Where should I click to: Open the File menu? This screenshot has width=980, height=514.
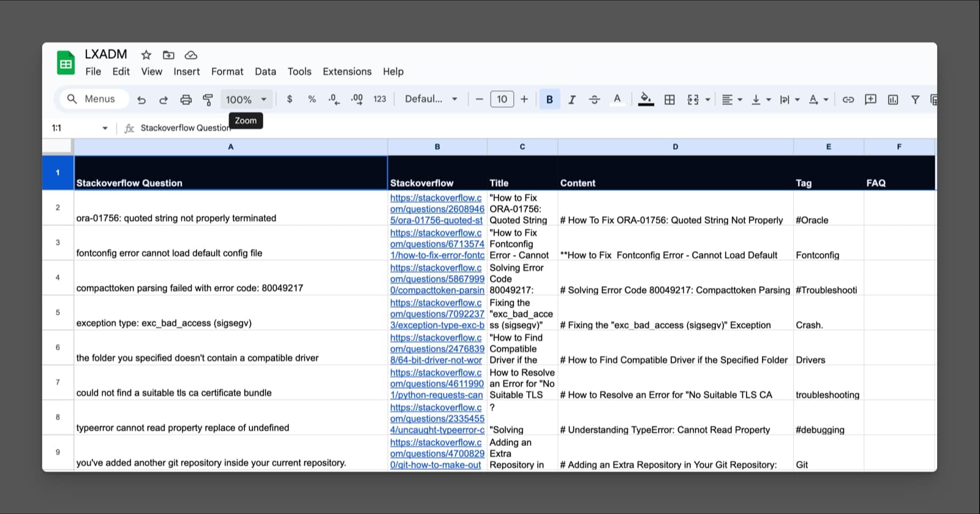click(93, 72)
